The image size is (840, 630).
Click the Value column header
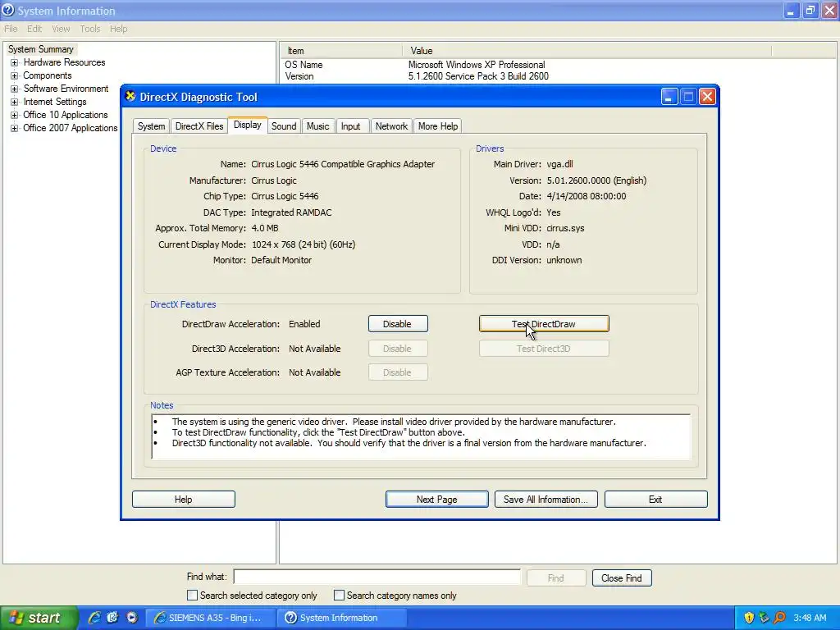pos(587,51)
